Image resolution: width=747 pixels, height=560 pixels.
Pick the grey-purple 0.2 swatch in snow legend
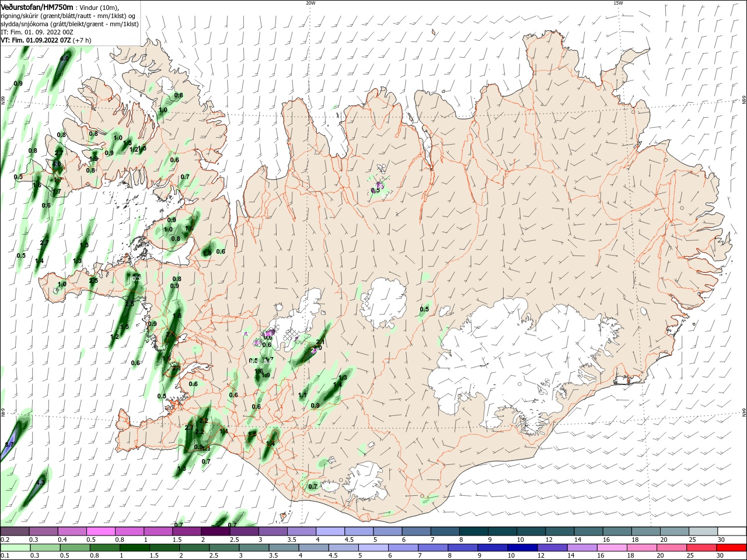pos(15,531)
